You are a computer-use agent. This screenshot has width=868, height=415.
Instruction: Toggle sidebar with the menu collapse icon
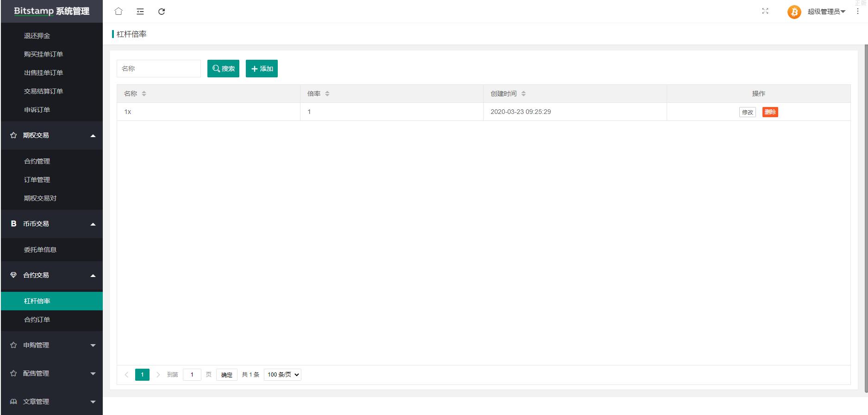(140, 12)
